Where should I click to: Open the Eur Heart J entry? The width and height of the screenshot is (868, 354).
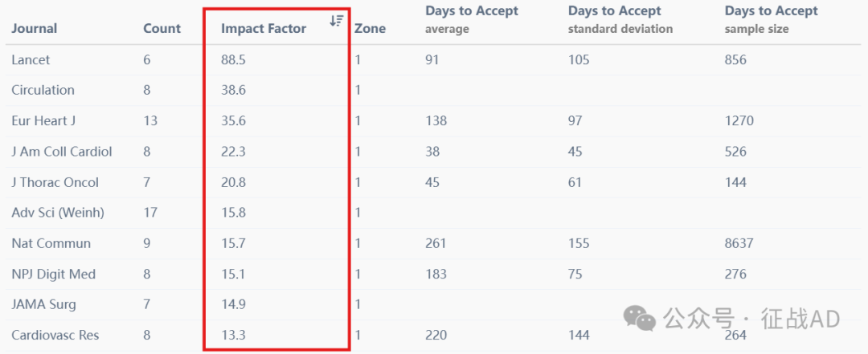(43, 120)
